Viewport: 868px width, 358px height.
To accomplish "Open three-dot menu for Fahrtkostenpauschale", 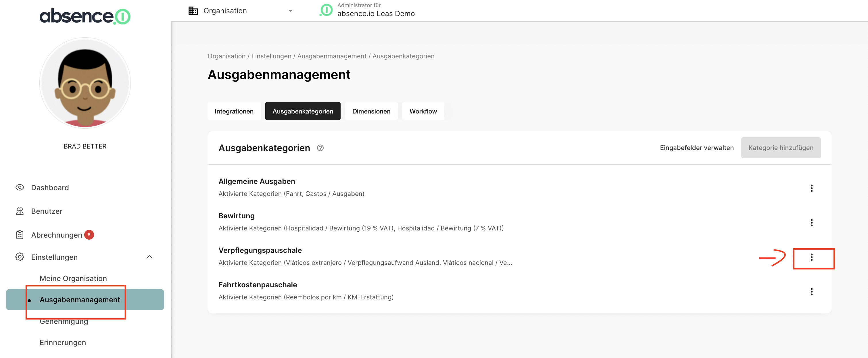I will point(811,292).
